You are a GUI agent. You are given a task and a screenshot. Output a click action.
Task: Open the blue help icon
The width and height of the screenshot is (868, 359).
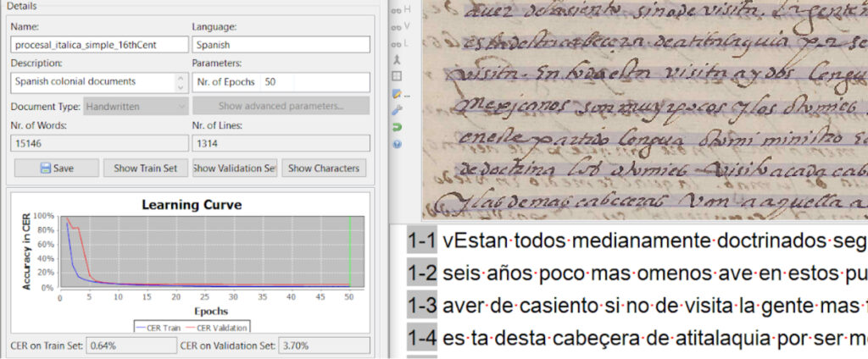(x=397, y=144)
